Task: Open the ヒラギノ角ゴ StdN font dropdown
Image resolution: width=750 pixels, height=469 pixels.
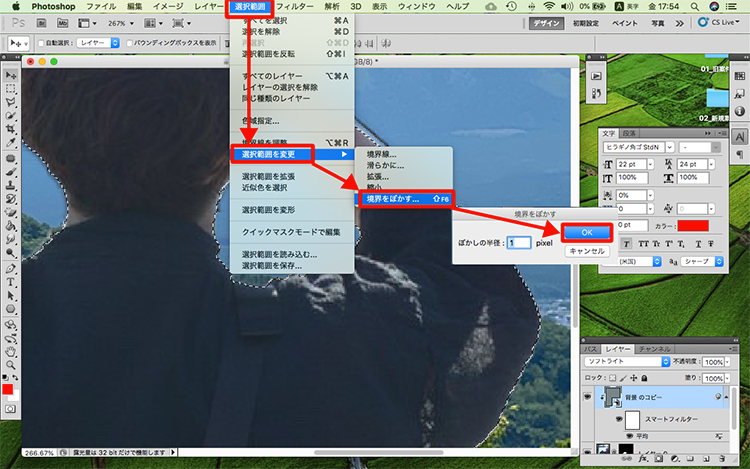Action: tap(670, 147)
